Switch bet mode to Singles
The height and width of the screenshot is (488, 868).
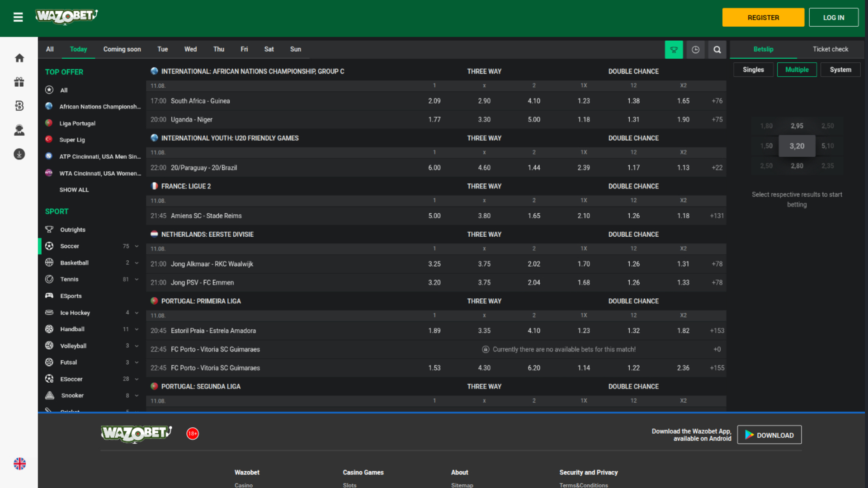753,70
